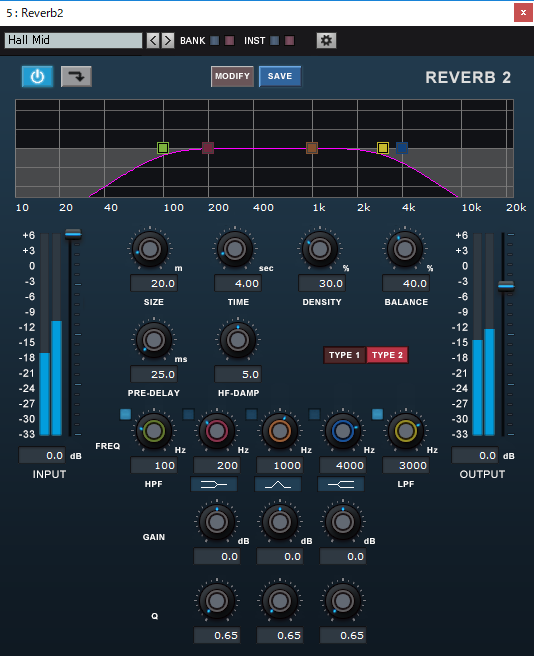
Task: Open the Hall Mid preset name field
Action: point(74,40)
